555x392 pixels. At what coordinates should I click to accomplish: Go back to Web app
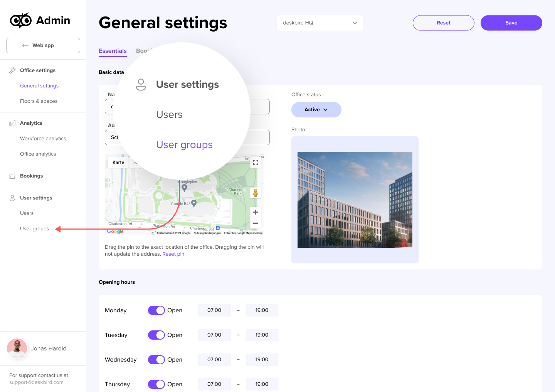[43, 45]
